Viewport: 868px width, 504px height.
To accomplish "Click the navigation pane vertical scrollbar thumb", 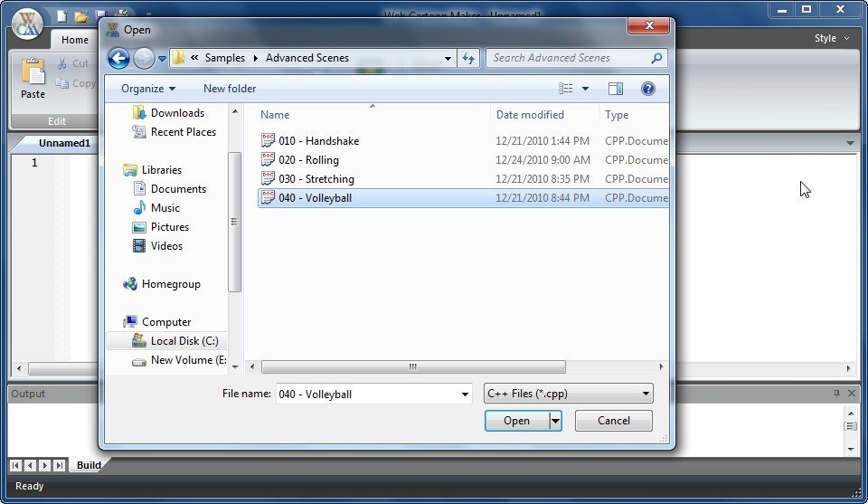I will tap(235, 222).
